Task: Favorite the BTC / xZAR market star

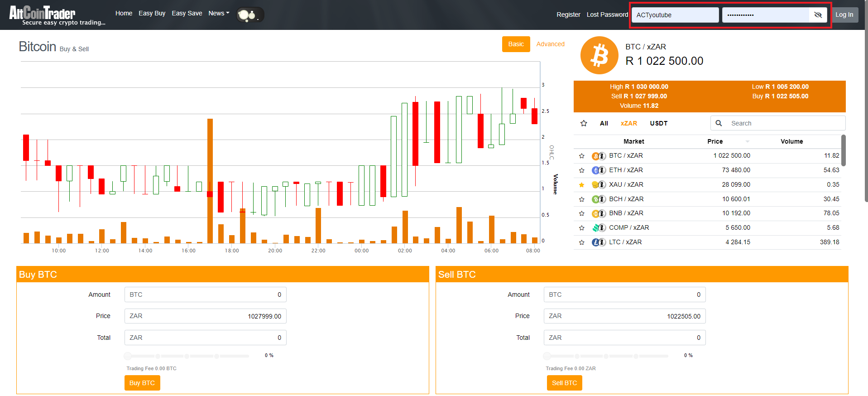Action: (x=582, y=156)
